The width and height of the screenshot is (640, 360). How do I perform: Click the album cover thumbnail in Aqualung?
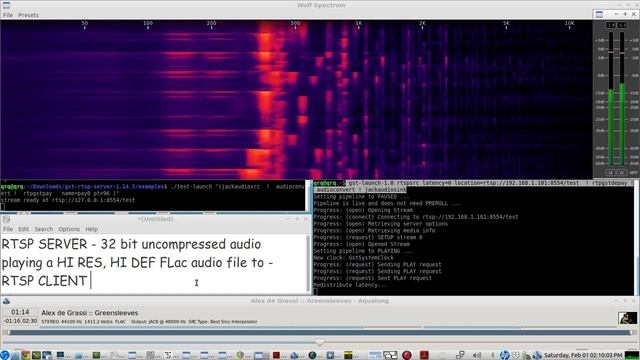coord(627,318)
